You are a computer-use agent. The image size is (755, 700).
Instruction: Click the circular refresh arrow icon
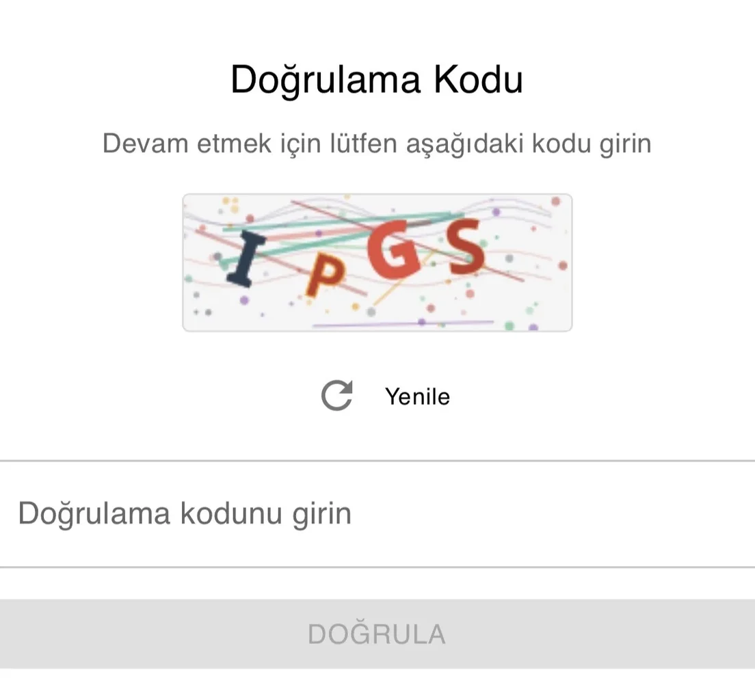[x=337, y=396]
